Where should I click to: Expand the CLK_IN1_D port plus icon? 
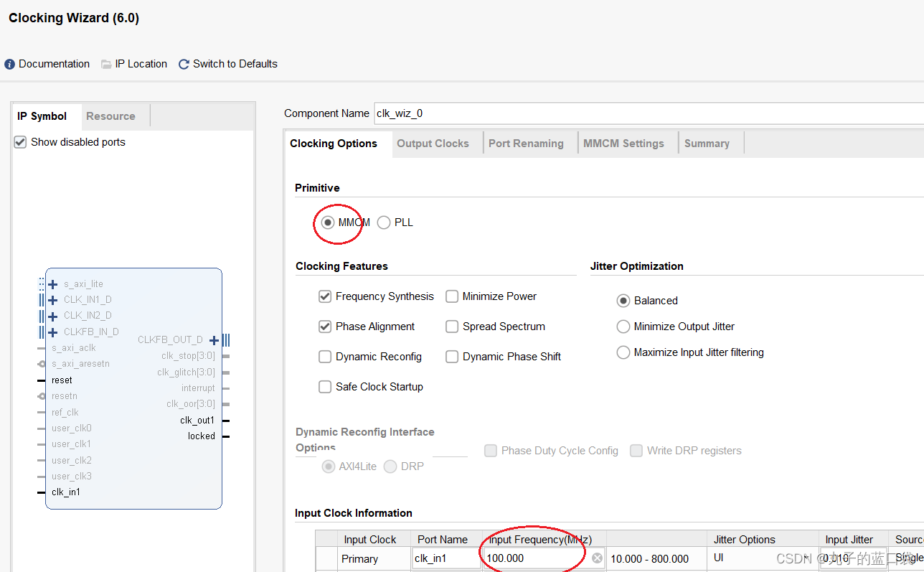52,300
